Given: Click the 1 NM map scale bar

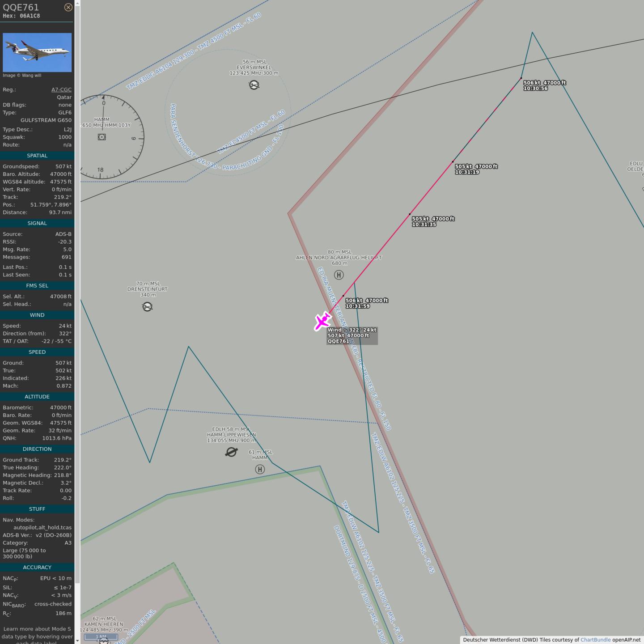Looking at the screenshot, I should (101, 637).
